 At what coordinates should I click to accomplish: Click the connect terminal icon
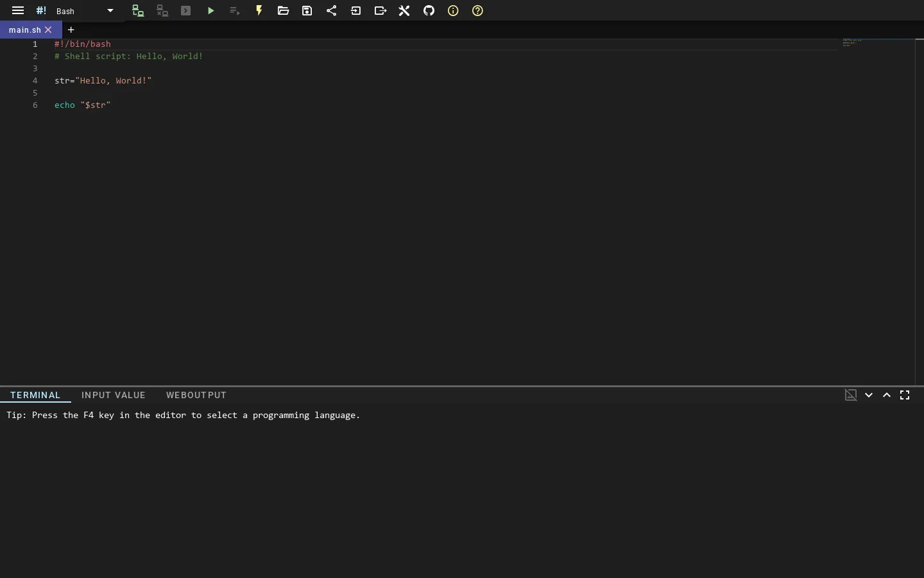[x=138, y=11]
